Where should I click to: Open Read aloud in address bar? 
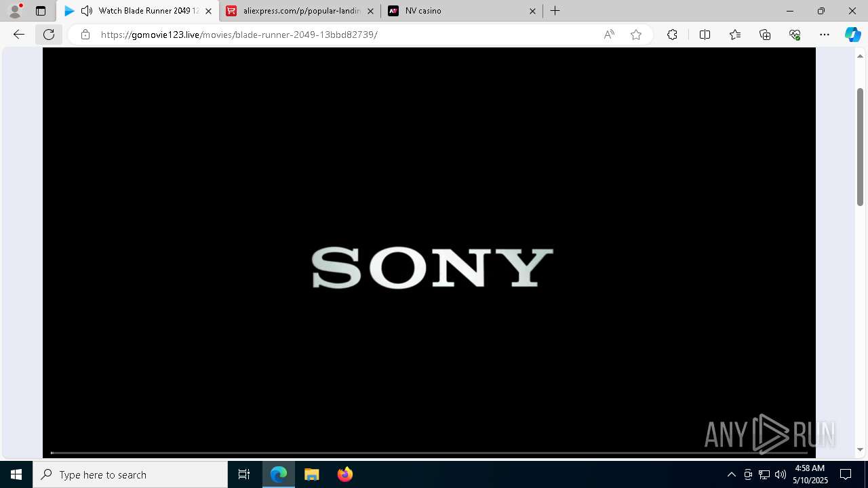click(x=609, y=35)
